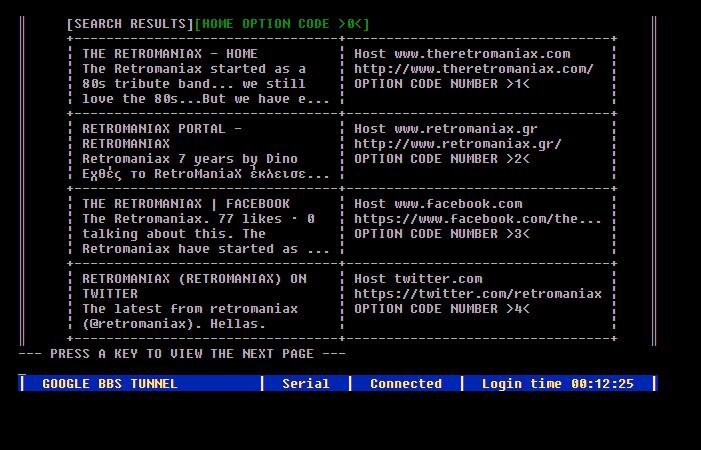
Task: Click 'Retromaniax 7 years by Dino' line
Action: [x=190, y=159]
